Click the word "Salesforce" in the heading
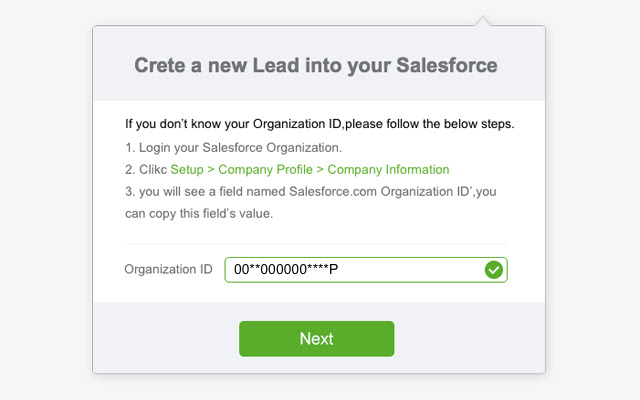 click(x=447, y=66)
